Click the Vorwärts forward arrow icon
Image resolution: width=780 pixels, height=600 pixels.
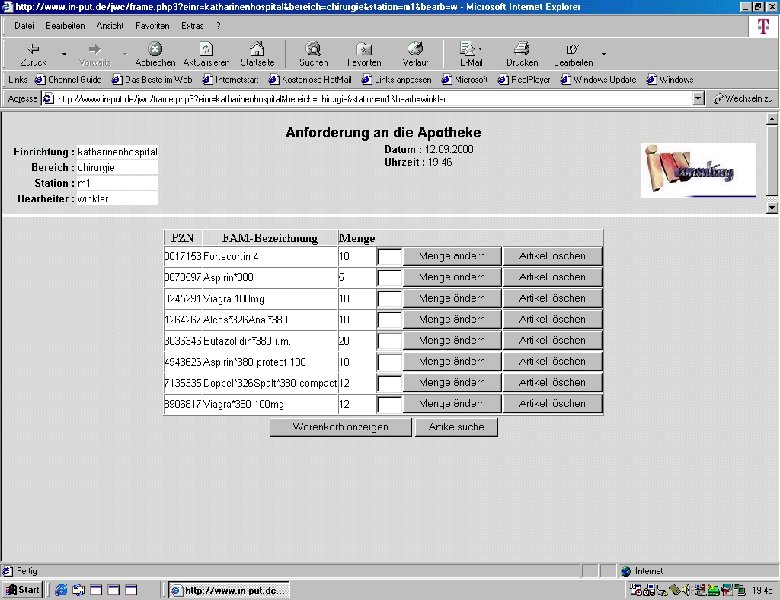tap(95, 54)
